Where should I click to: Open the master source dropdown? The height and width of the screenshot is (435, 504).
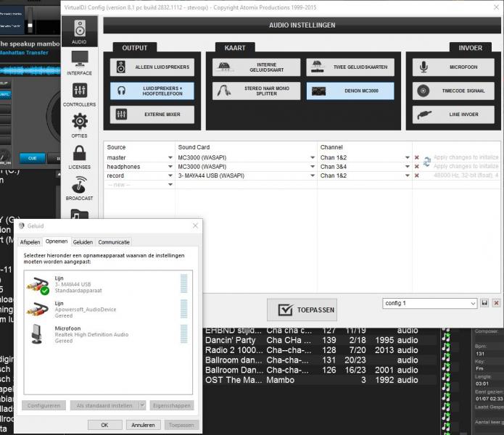click(x=170, y=158)
